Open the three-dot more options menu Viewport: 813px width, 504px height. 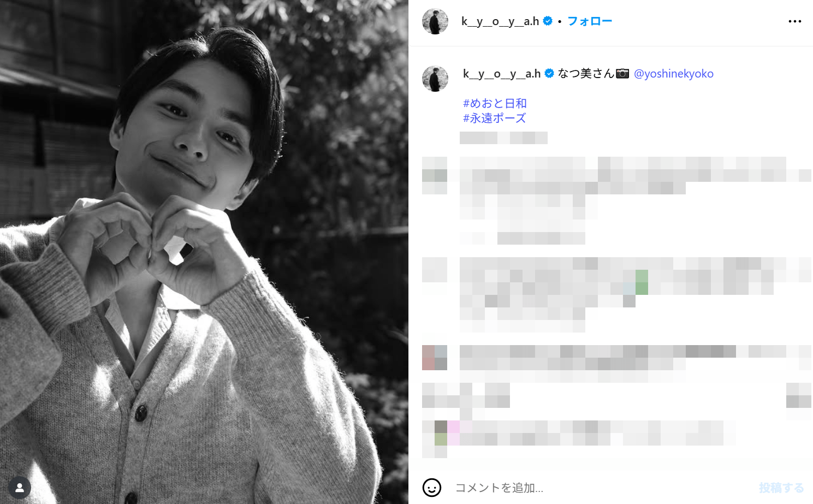pos(794,21)
